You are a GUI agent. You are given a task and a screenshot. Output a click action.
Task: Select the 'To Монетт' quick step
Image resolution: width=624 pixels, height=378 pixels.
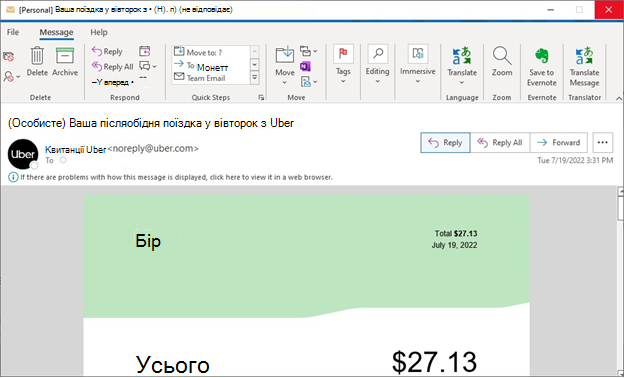tap(211, 66)
